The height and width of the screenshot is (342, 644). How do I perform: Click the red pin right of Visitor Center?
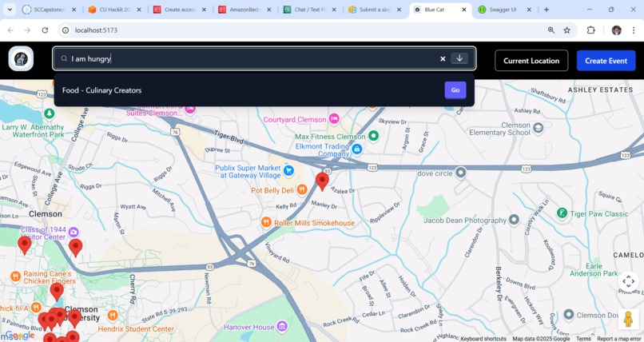point(76,248)
